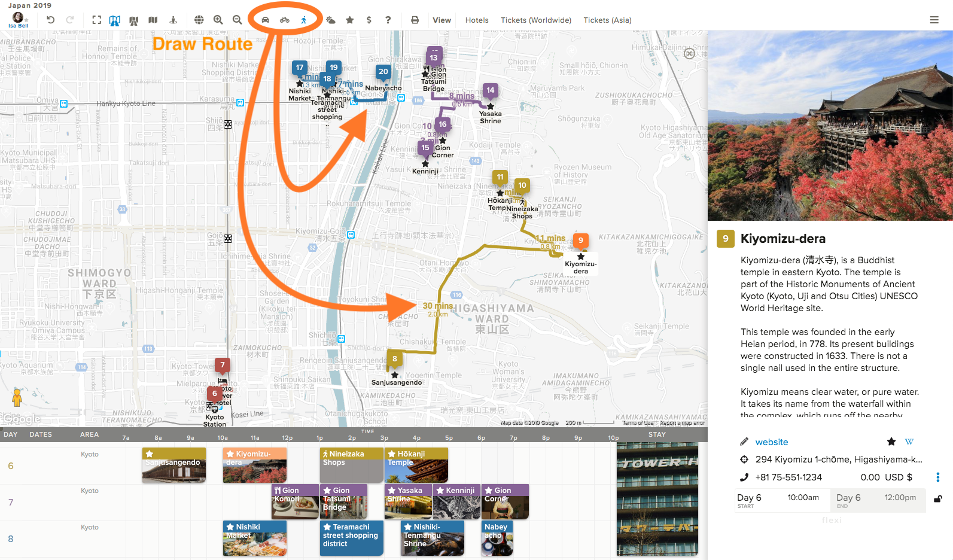This screenshot has height=560, width=953.
Task: Click the undo arrow icon
Action: coord(51,20)
